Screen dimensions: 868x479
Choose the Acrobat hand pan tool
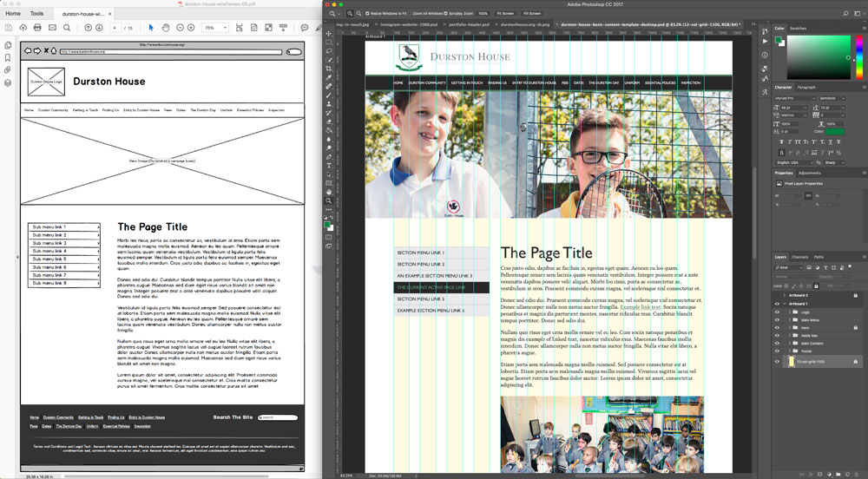(166, 27)
